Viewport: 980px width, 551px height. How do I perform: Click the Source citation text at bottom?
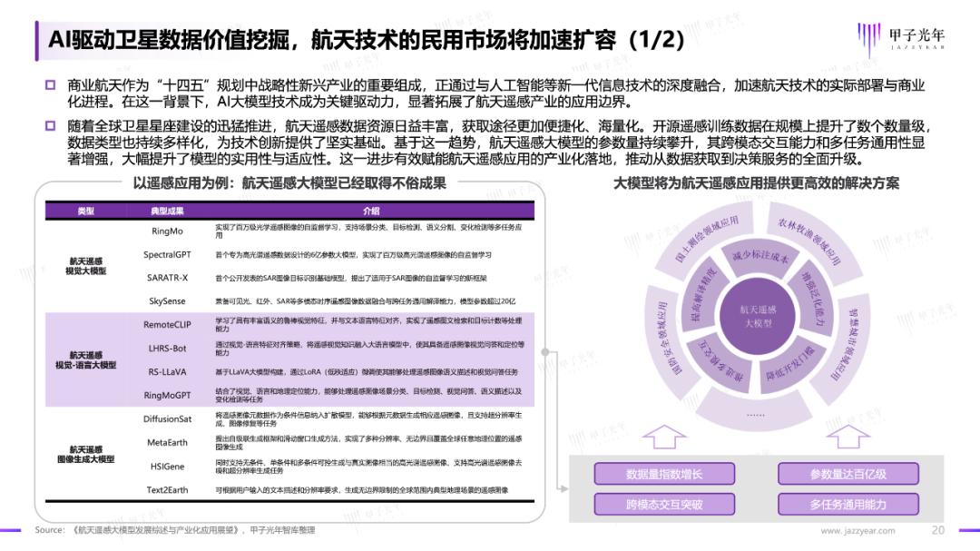click(175, 530)
